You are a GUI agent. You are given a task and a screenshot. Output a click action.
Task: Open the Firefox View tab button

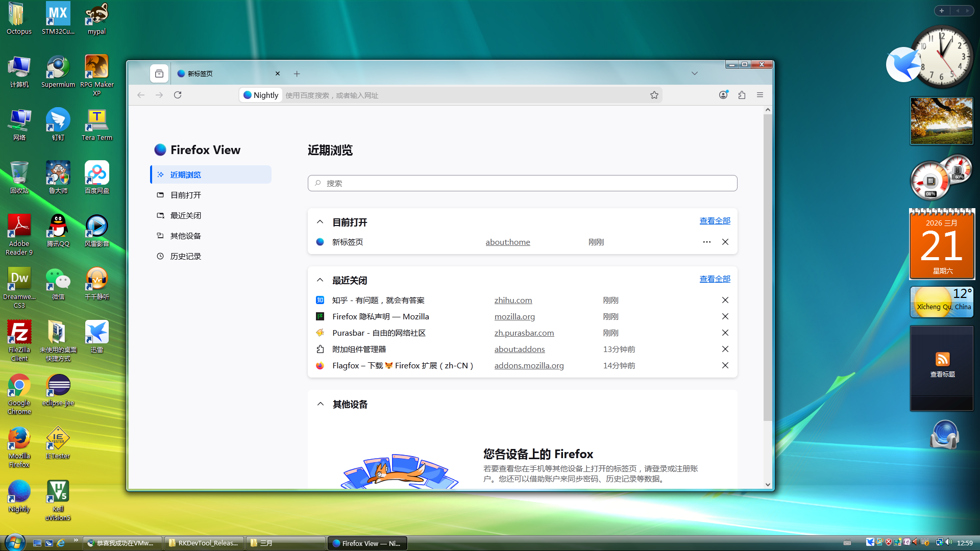[159, 73]
